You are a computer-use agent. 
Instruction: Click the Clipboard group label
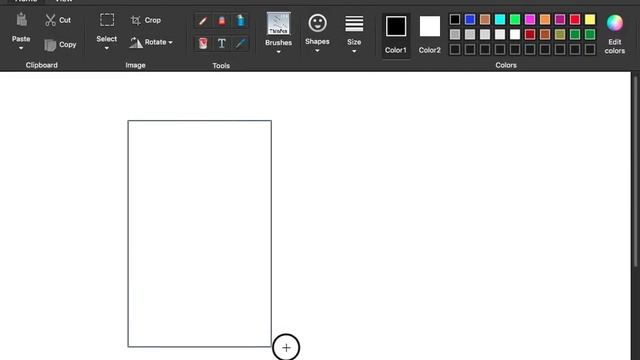coord(42,65)
